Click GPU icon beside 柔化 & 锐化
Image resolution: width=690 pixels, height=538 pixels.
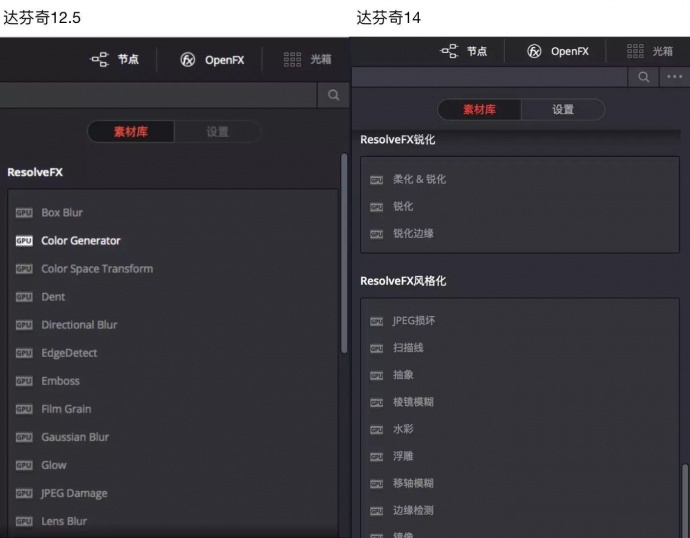(377, 180)
